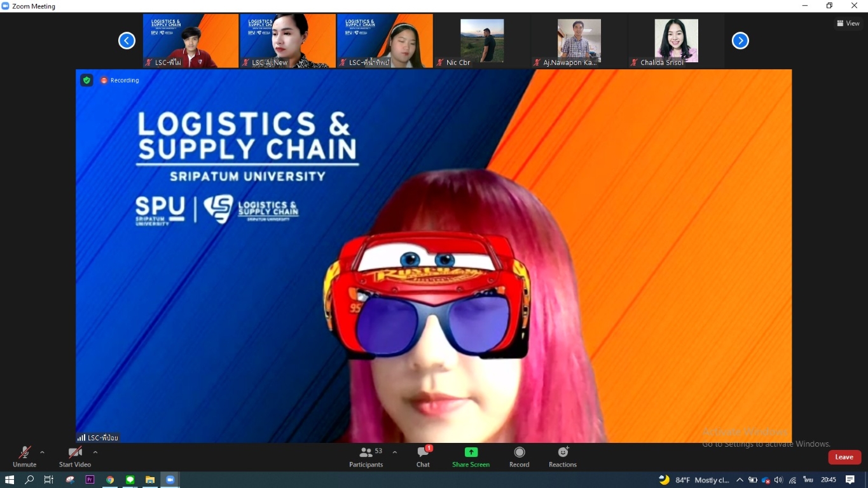Open Wi-Fi network settings in tray

click(x=792, y=480)
